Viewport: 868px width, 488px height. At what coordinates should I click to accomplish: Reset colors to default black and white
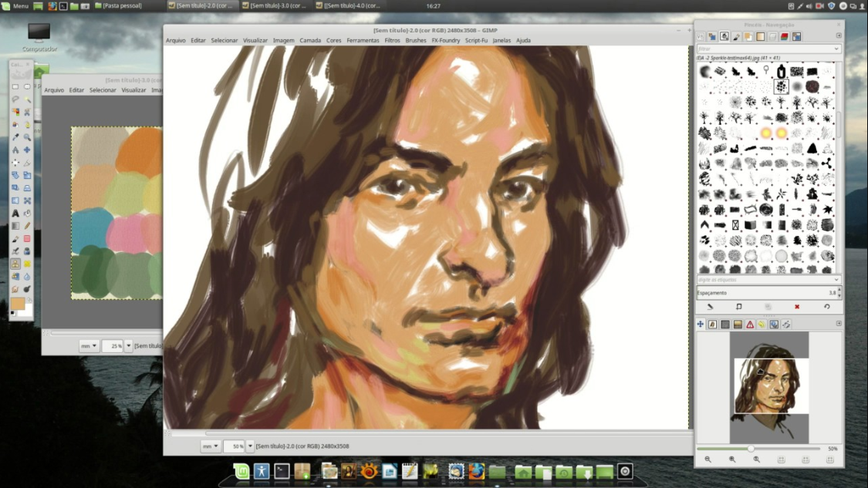pyautogui.click(x=13, y=314)
